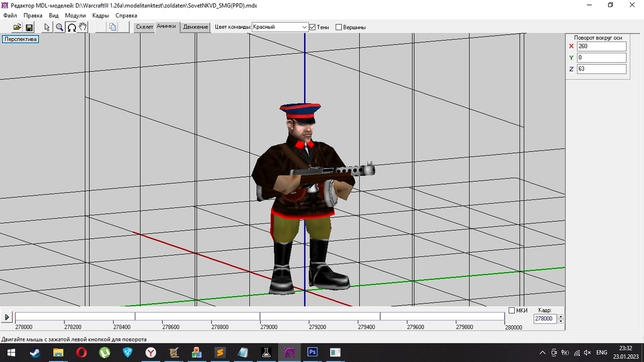Image resolution: width=644 pixels, height=362 pixels.
Task: Decrease frame number with down arrow
Action: tap(561, 321)
